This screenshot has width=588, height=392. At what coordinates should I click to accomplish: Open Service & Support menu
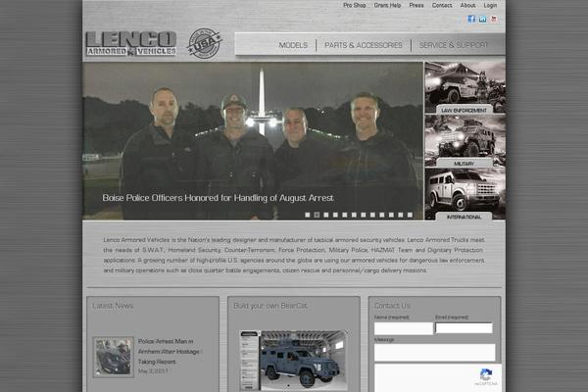454,45
